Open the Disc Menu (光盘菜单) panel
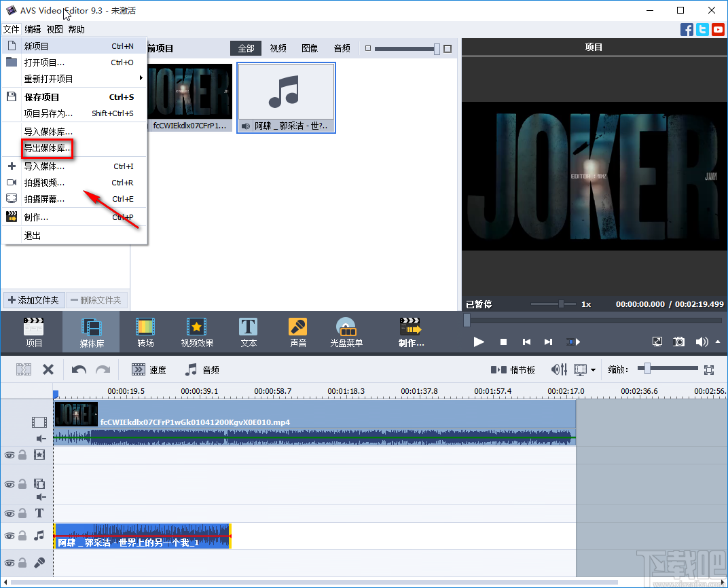This screenshot has height=588, width=728. coord(346,331)
